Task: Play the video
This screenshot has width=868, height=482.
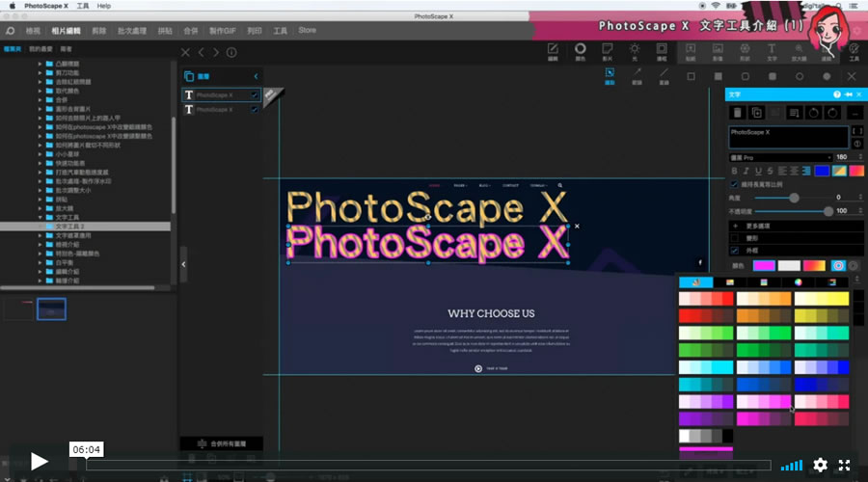Action: [x=39, y=462]
